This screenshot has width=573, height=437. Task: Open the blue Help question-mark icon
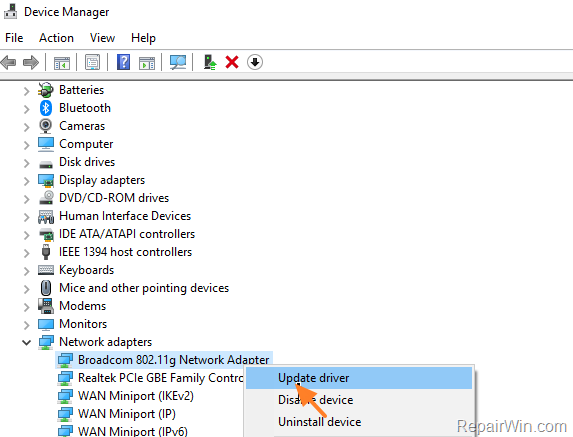[124, 62]
